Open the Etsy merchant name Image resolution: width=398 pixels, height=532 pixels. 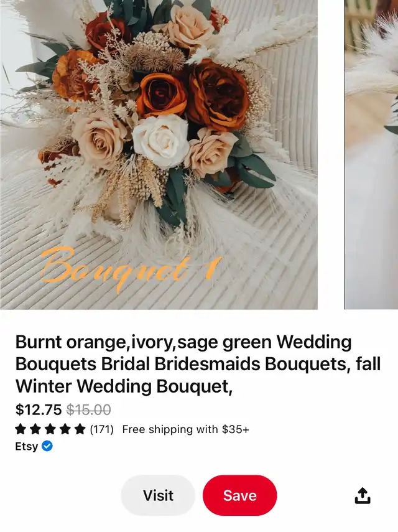tap(27, 446)
